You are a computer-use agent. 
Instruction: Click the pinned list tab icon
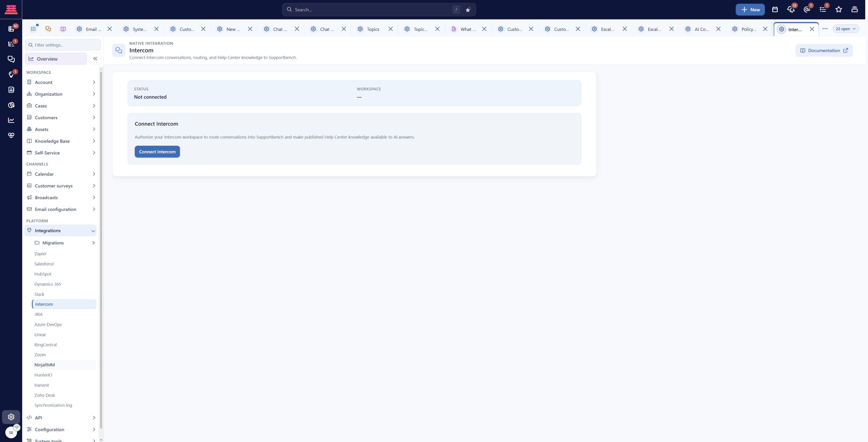[x=33, y=29]
